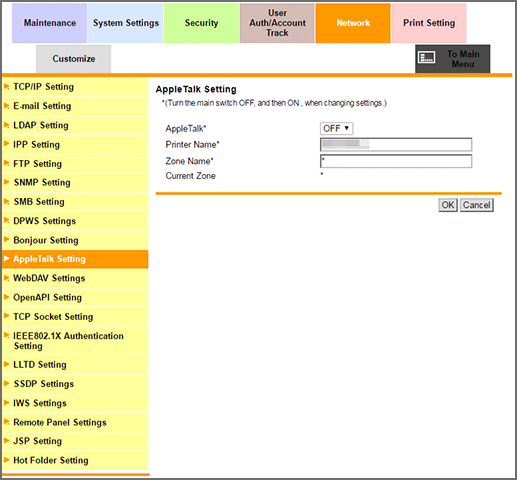
Task: Click white arrow beside AppleTalk Setting
Action: [x=6, y=258]
